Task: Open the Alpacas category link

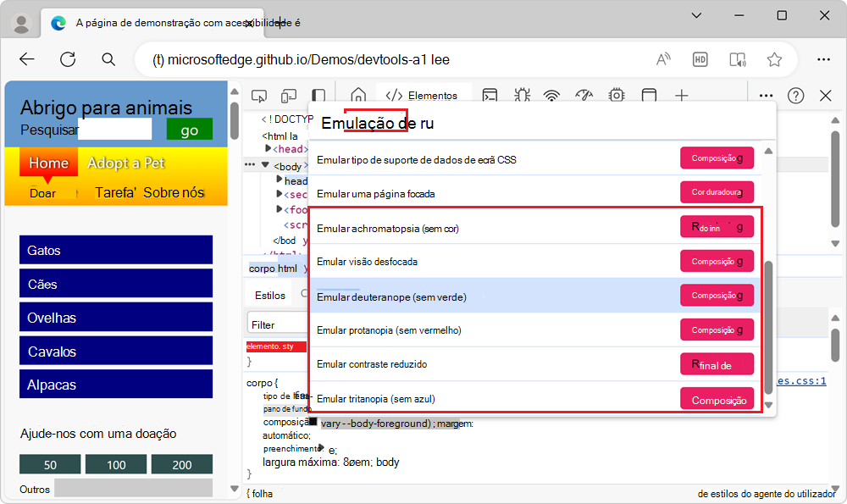Action: [x=116, y=384]
